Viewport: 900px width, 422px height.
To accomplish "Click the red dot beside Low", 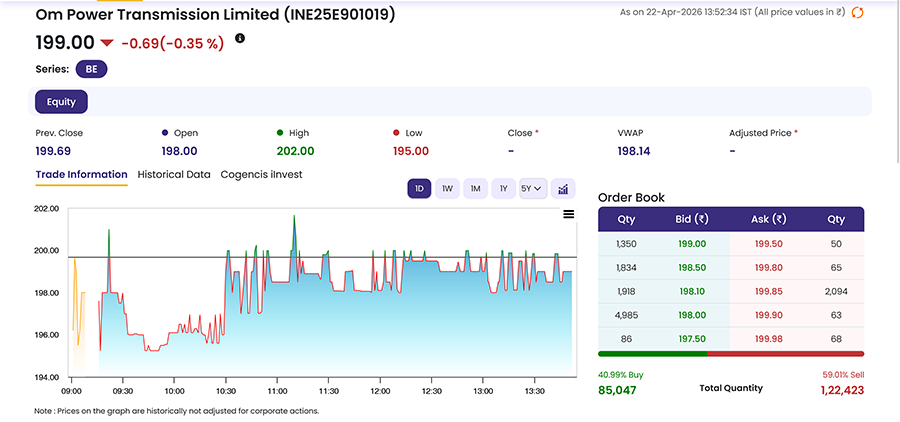I will point(396,132).
